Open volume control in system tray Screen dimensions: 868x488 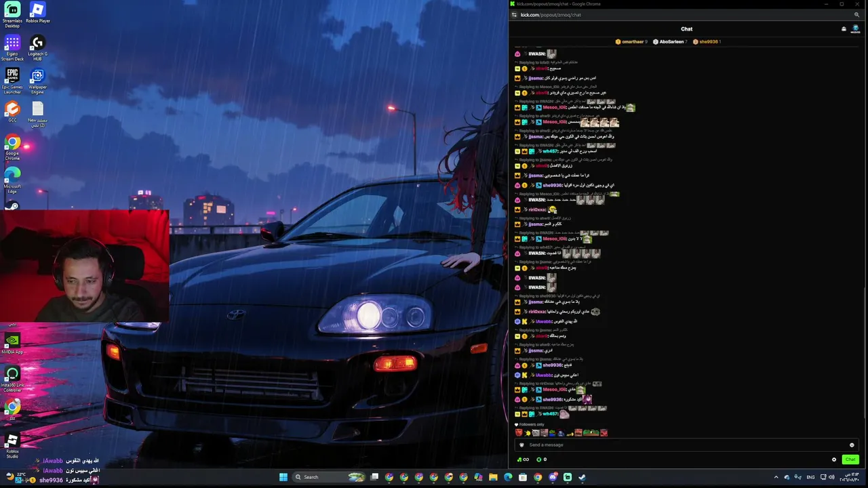pos(831,477)
